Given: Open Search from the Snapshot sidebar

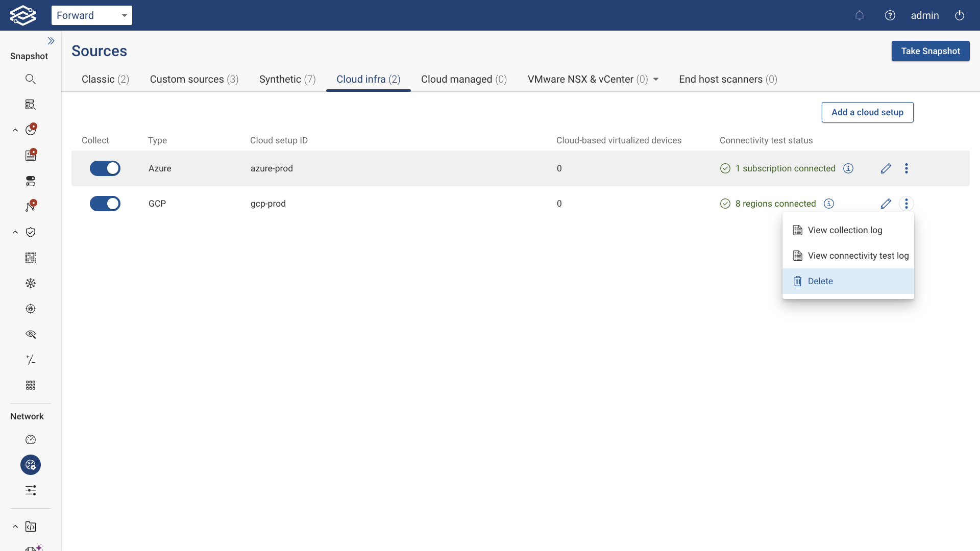Looking at the screenshot, I should click(x=31, y=79).
